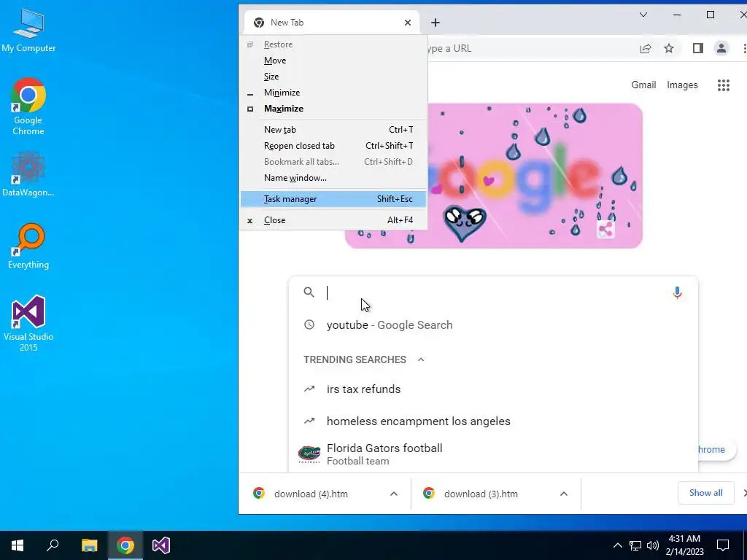This screenshot has height=560, width=747.
Task: Open File Explorer from taskbar
Action: (89, 545)
